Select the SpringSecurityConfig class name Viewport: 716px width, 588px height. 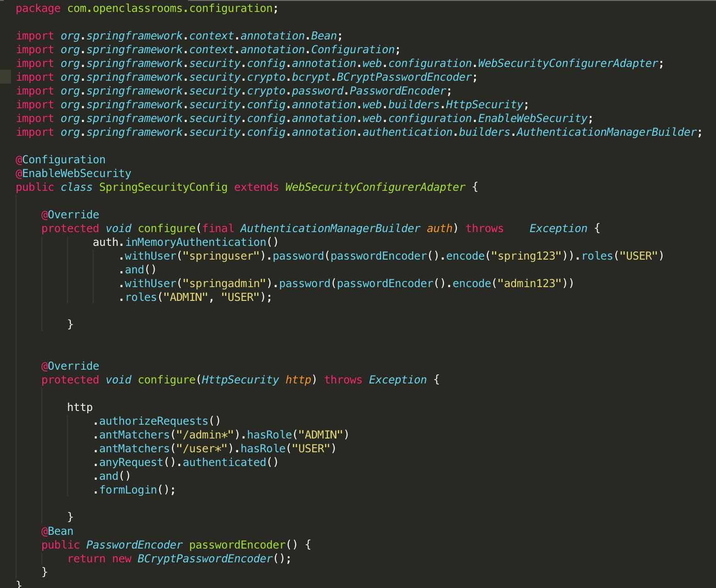[163, 187]
